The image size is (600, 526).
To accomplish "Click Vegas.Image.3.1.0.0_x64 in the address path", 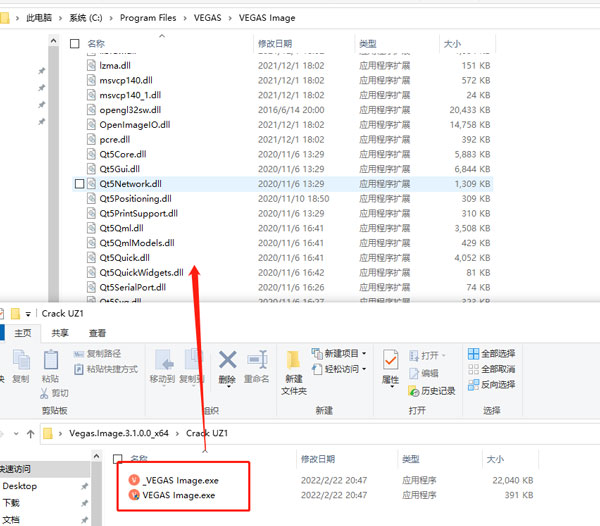I will (x=119, y=433).
